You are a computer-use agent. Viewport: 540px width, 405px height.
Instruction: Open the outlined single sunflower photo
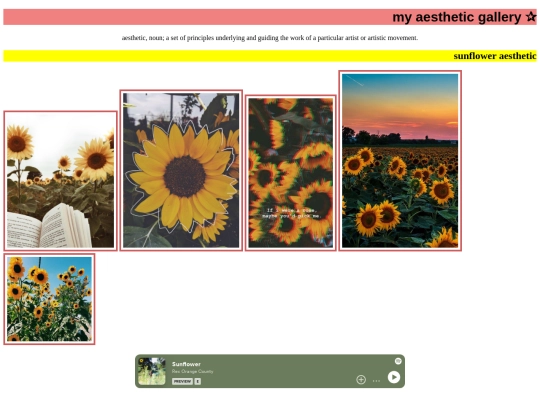(181, 170)
